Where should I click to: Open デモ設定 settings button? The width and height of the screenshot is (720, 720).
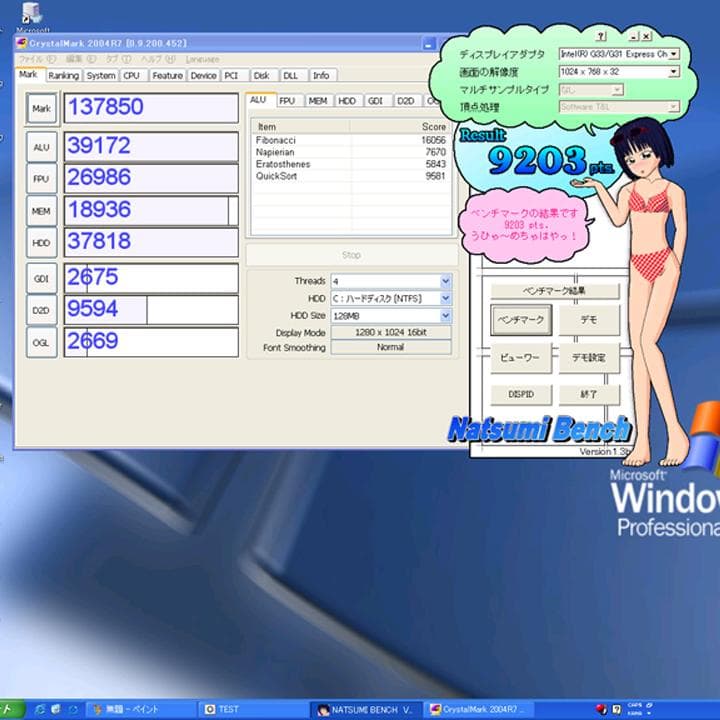[589, 357]
